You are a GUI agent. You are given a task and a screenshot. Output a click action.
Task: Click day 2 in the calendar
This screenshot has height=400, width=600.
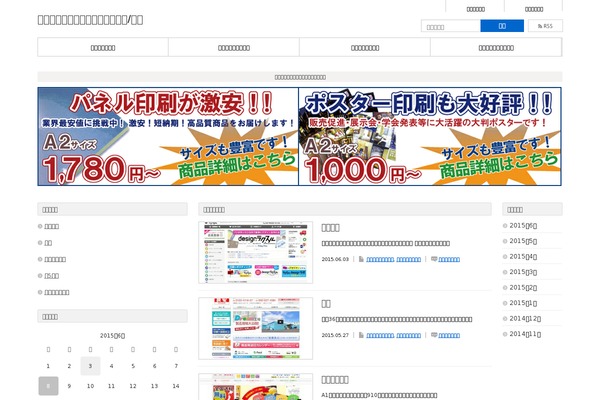click(x=69, y=366)
